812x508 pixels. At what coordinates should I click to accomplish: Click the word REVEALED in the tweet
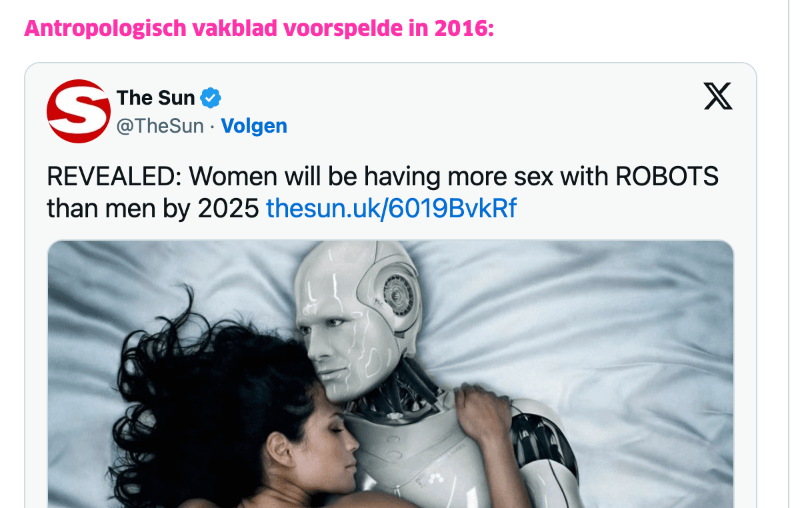115,177
